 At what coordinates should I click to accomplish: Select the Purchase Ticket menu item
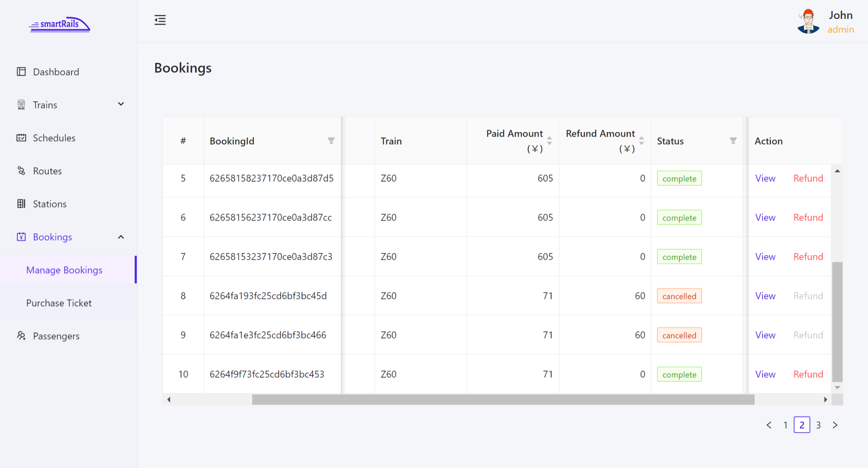(x=59, y=302)
